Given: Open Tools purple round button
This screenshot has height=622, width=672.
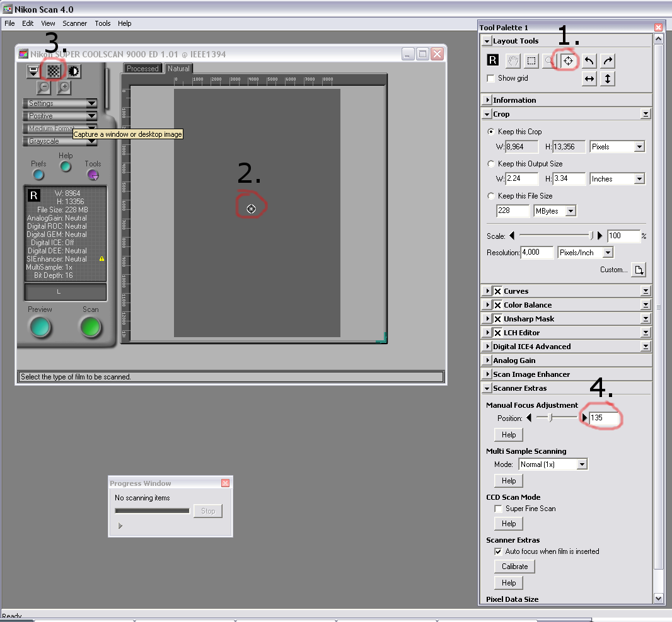Looking at the screenshot, I should tap(93, 175).
